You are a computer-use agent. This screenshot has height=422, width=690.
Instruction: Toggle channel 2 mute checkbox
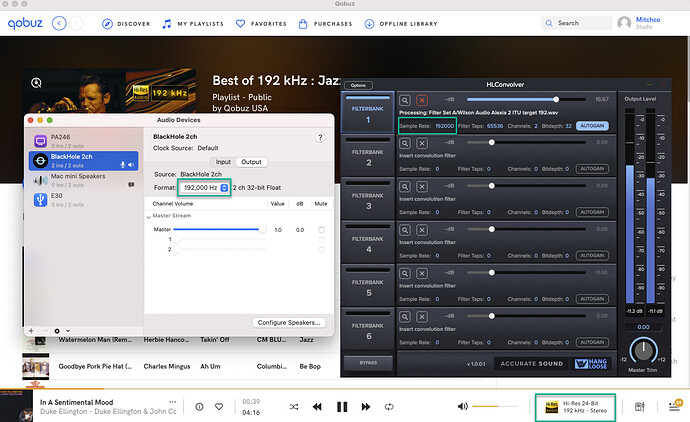click(x=322, y=250)
